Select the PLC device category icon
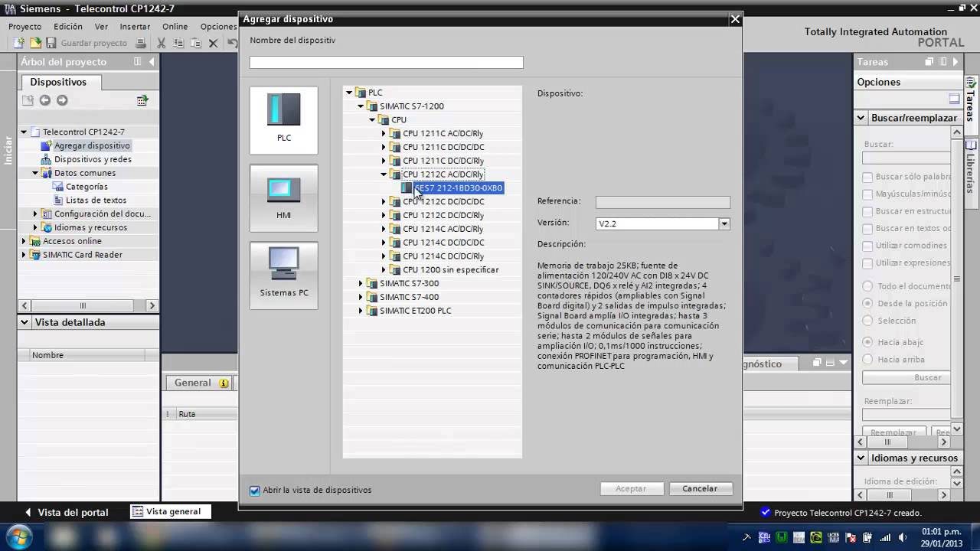This screenshot has width=980, height=551. tap(283, 120)
